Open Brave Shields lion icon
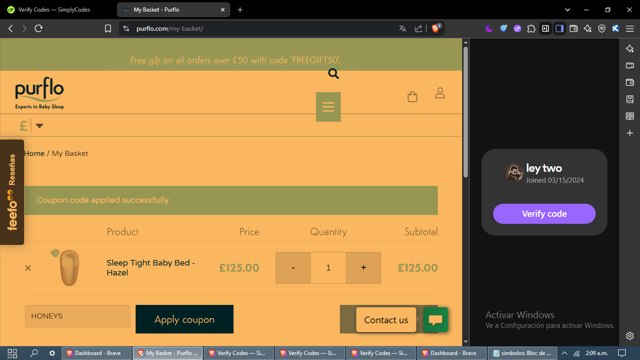The height and width of the screenshot is (360, 640). 436,28
